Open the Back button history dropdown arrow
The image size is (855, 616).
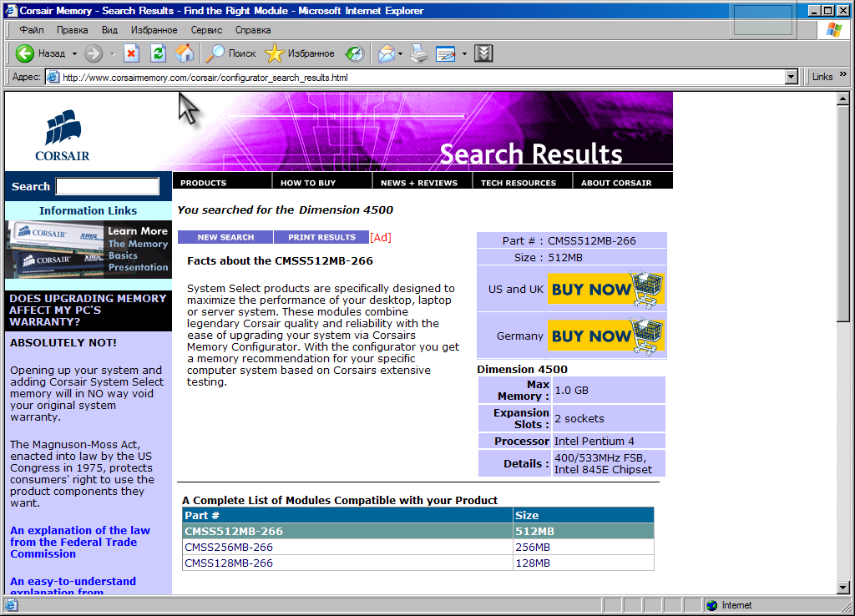coord(74,53)
